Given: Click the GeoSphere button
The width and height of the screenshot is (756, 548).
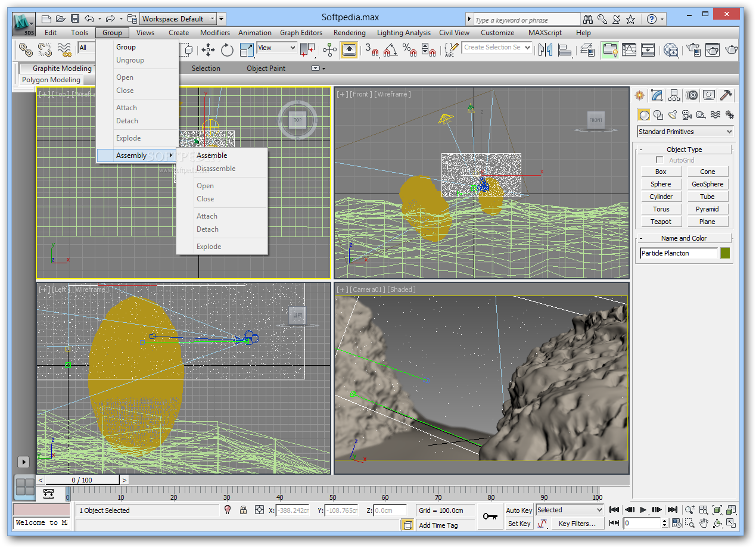Looking at the screenshot, I should 707,184.
